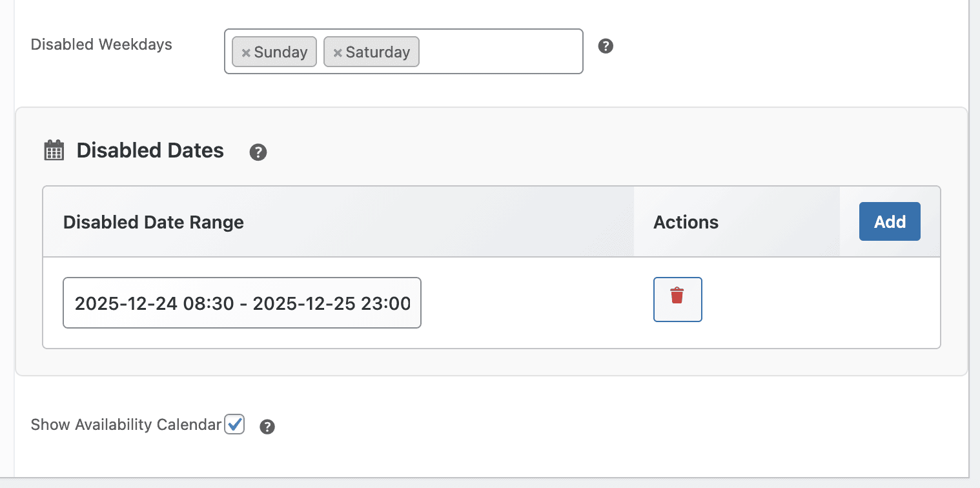Viewport: 980px width, 488px height.
Task: Uncheck Show Availability Calendar
Action: click(x=234, y=424)
